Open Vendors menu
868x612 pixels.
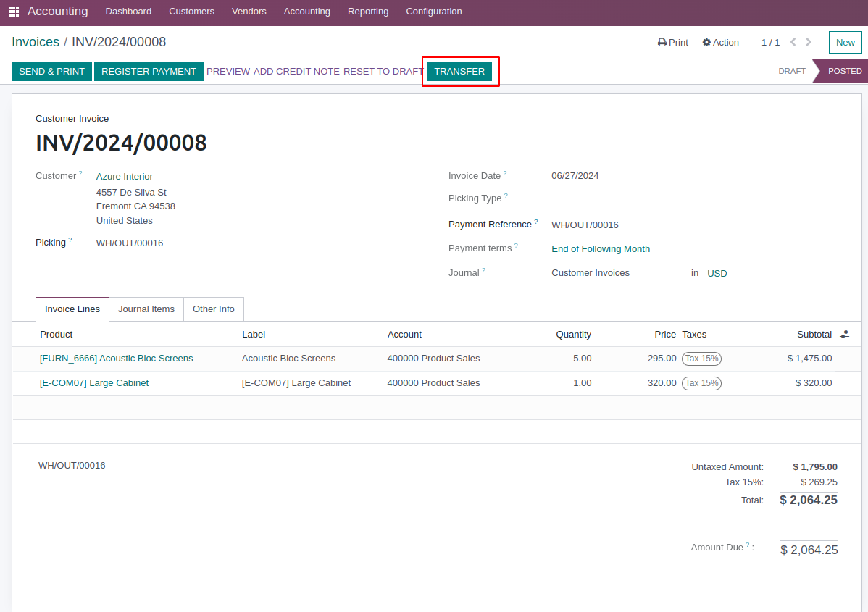tap(249, 12)
